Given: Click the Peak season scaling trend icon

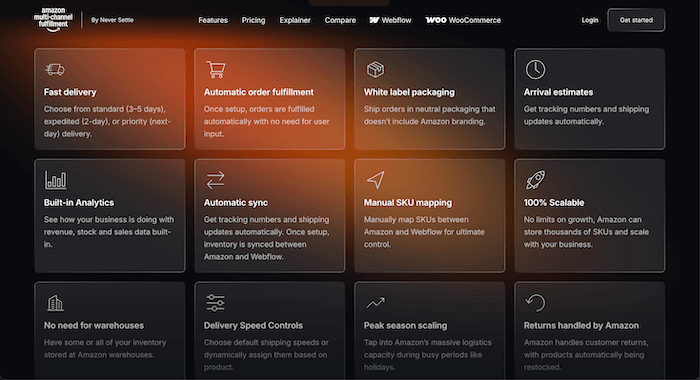Looking at the screenshot, I should click(x=375, y=303).
